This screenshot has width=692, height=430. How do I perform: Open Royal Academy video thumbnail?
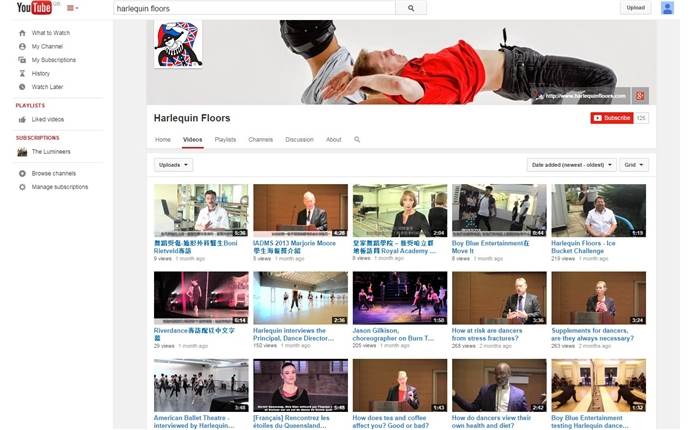tap(399, 211)
